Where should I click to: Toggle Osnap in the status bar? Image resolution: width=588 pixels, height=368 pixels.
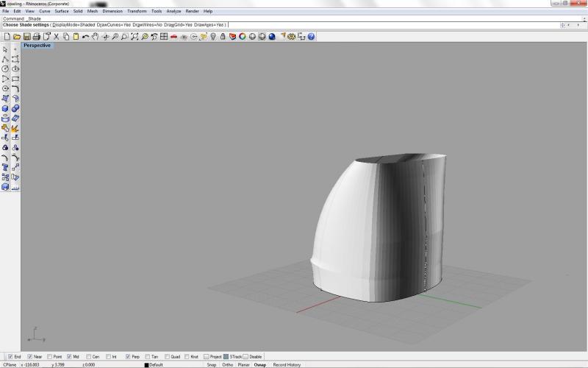pos(260,364)
